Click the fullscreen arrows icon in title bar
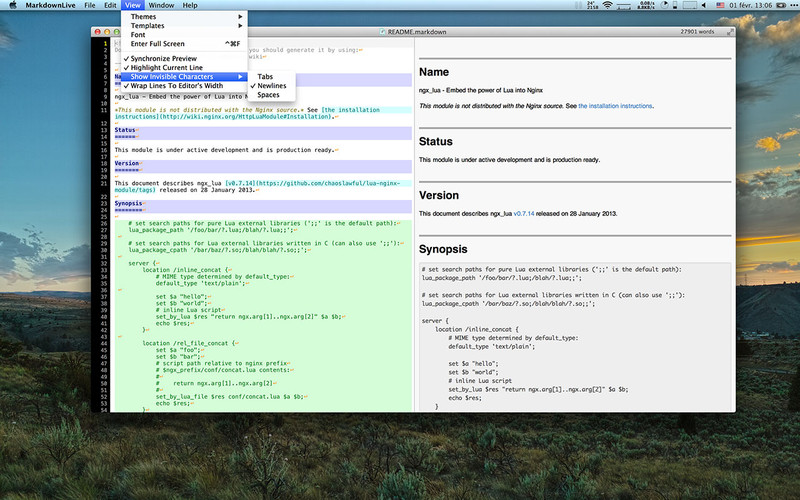The width and height of the screenshot is (800, 500). 730,32
